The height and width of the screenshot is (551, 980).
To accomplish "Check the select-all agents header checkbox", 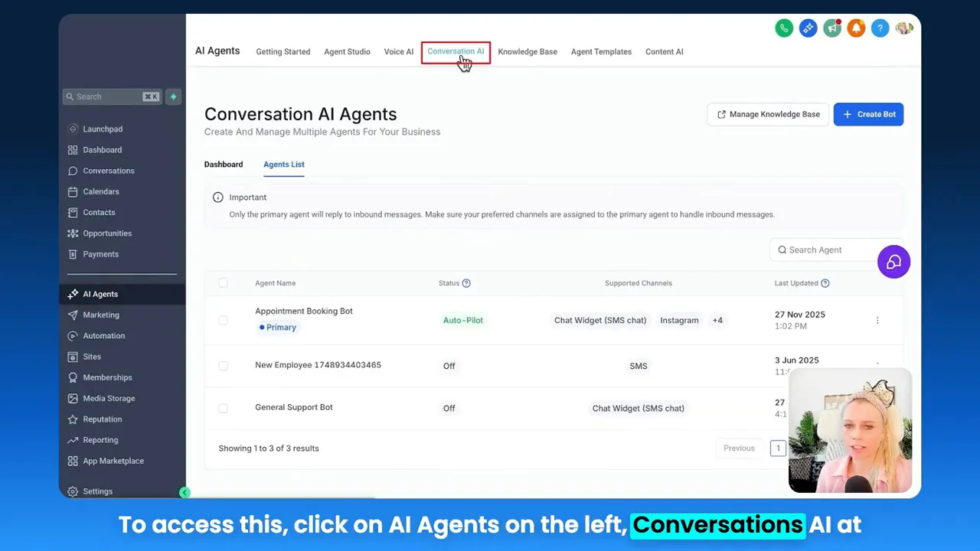I will [x=223, y=283].
